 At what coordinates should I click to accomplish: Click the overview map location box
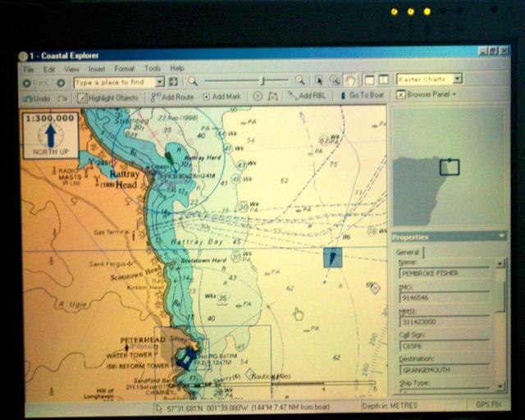click(x=450, y=167)
